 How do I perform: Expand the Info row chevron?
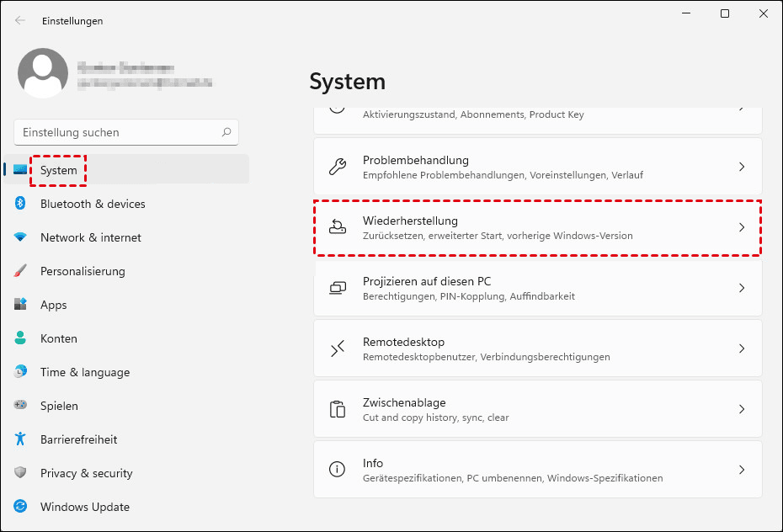[x=742, y=470]
